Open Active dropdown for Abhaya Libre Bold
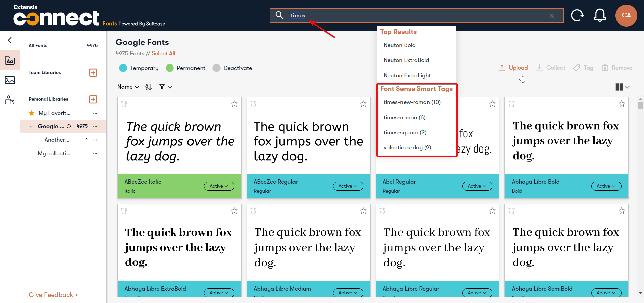Viewport: 644px width, 303px height. pyautogui.click(x=606, y=186)
